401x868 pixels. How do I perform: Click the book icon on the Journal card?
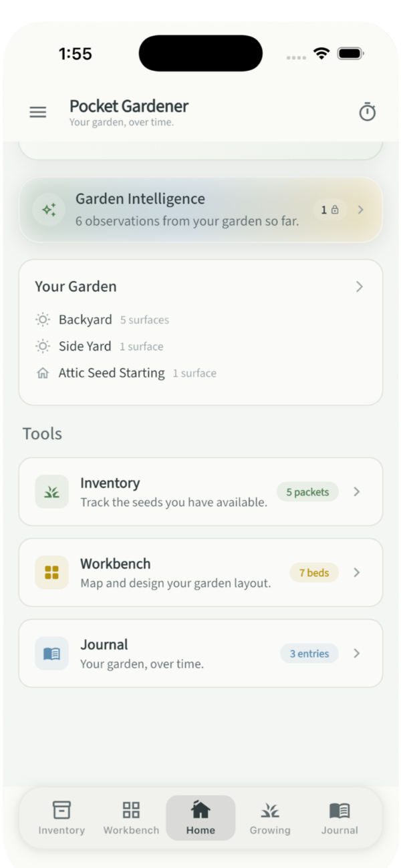pyautogui.click(x=51, y=653)
